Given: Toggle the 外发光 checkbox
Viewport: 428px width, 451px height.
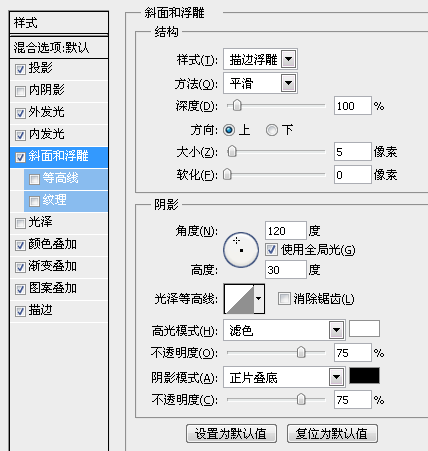Looking at the screenshot, I should pyautogui.click(x=20, y=113).
